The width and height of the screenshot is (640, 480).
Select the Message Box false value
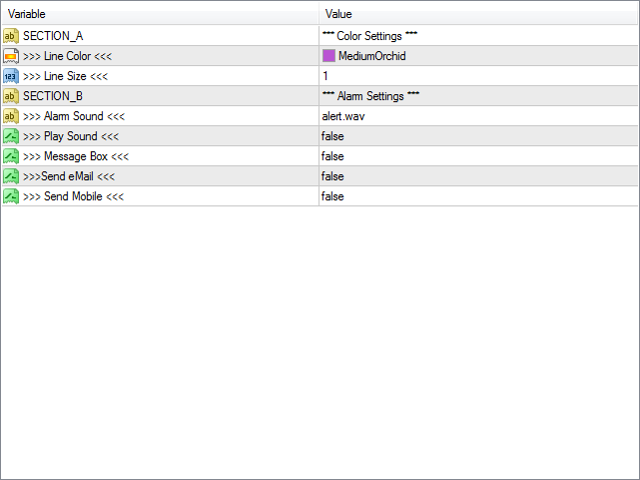tap(333, 156)
